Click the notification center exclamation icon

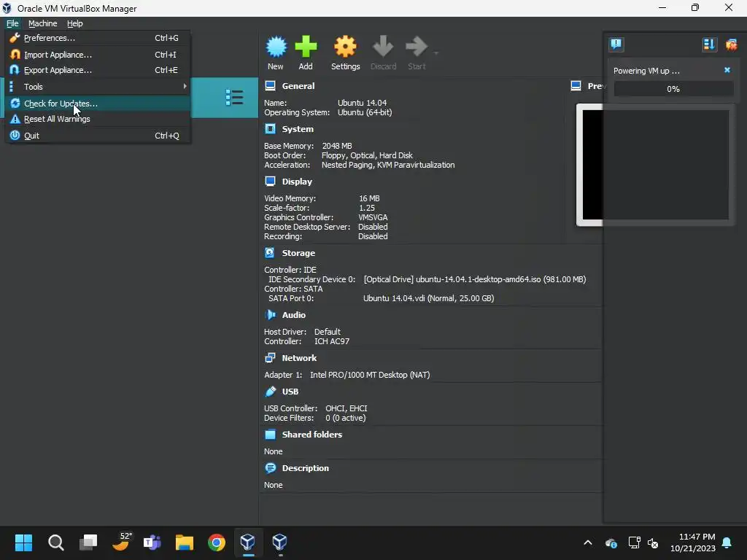tap(616, 44)
